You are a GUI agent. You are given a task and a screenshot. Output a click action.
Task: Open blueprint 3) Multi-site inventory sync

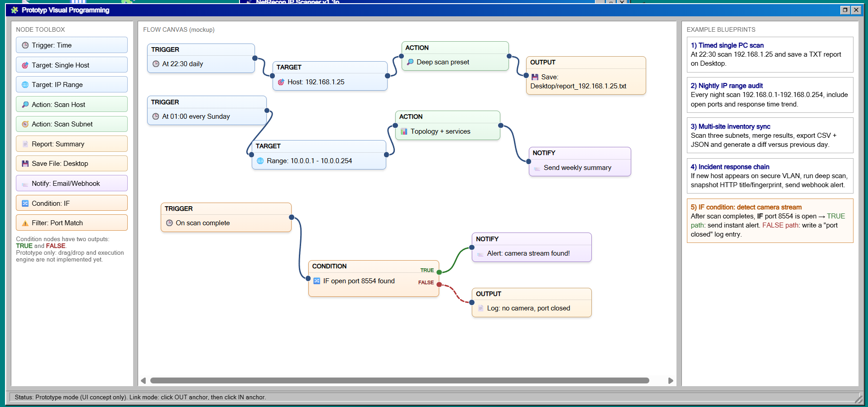770,136
